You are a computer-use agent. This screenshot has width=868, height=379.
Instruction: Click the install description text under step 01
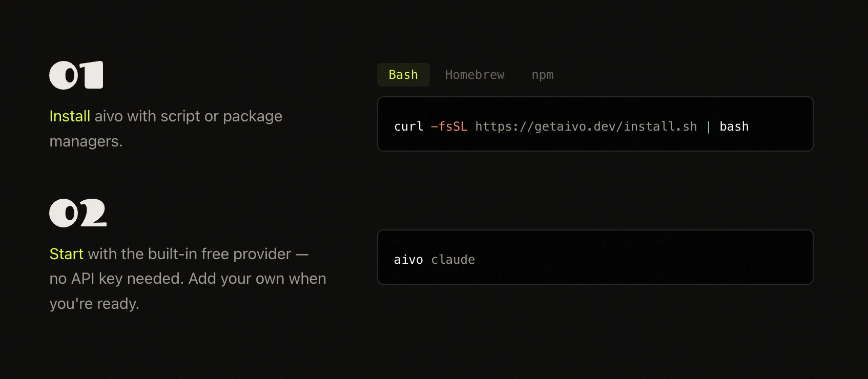click(166, 129)
